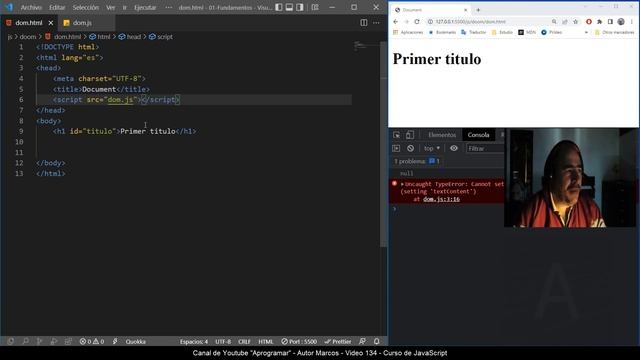Toggle bottom panel layout icon
640x360 pixels.
(289, 7)
